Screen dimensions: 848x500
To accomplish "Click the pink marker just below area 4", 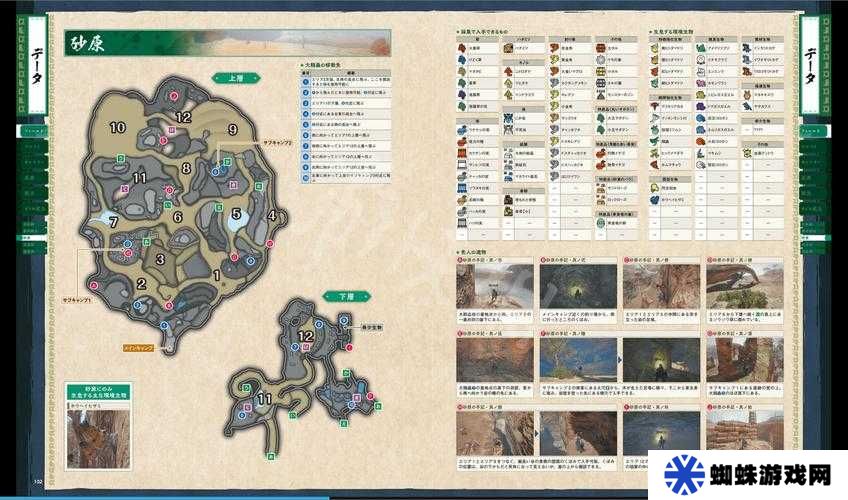I will 270,244.
